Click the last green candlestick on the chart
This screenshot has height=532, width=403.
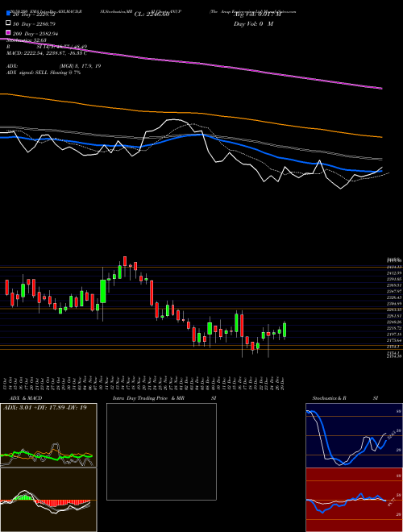click(285, 330)
